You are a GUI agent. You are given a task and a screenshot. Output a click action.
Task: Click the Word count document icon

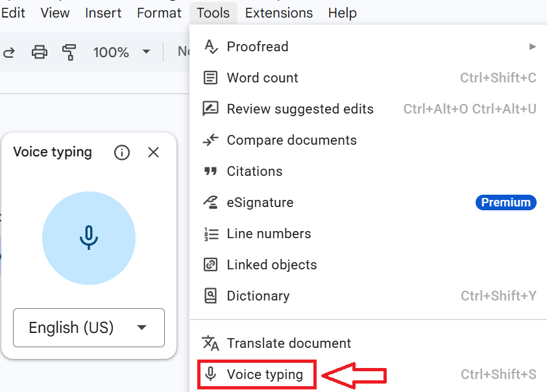[210, 78]
